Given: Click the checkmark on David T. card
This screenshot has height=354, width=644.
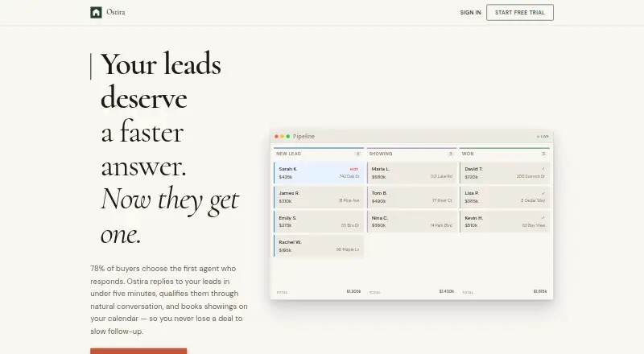Looking at the screenshot, I should [x=543, y=169].
